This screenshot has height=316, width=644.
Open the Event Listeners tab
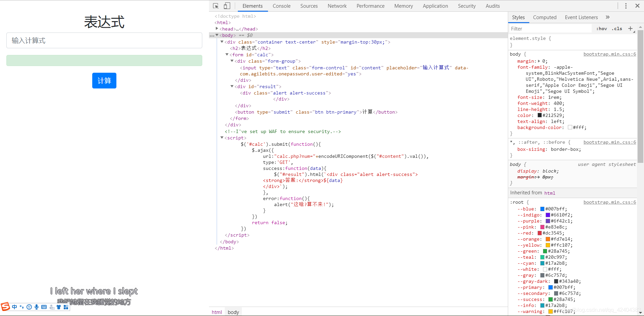(581, 17)
